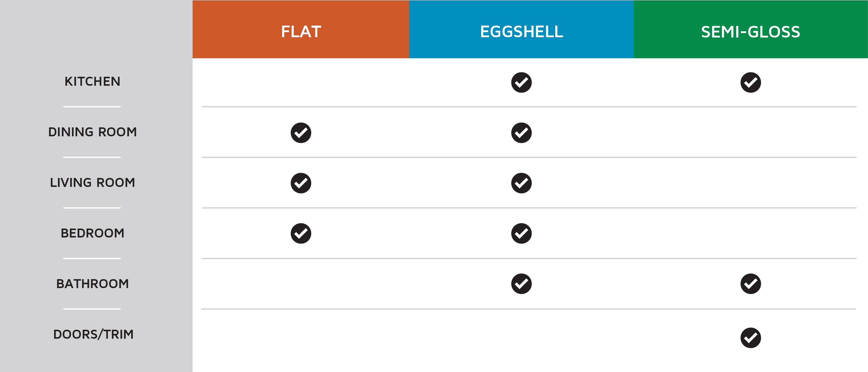Click Kitchen Semi-Gloss checkmark icon
The width and height of the screenshot is (868, 372).
(750, 82)
